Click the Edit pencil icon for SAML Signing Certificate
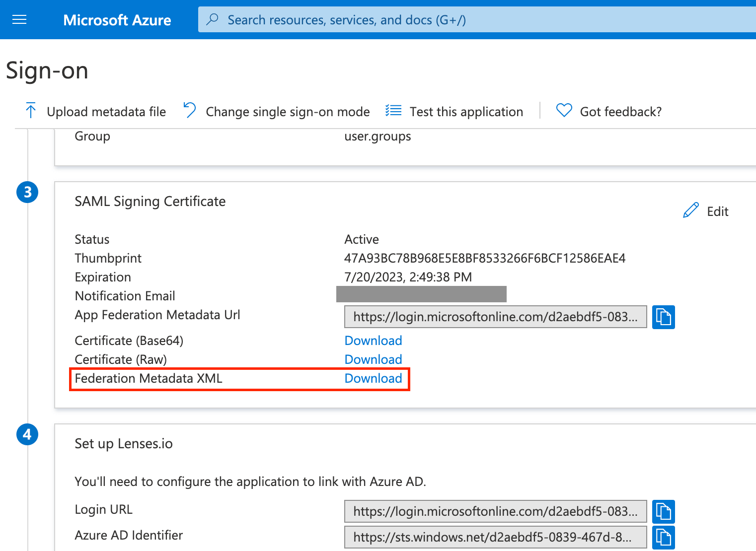The image size is (756, 551). [x=691, y=210]
